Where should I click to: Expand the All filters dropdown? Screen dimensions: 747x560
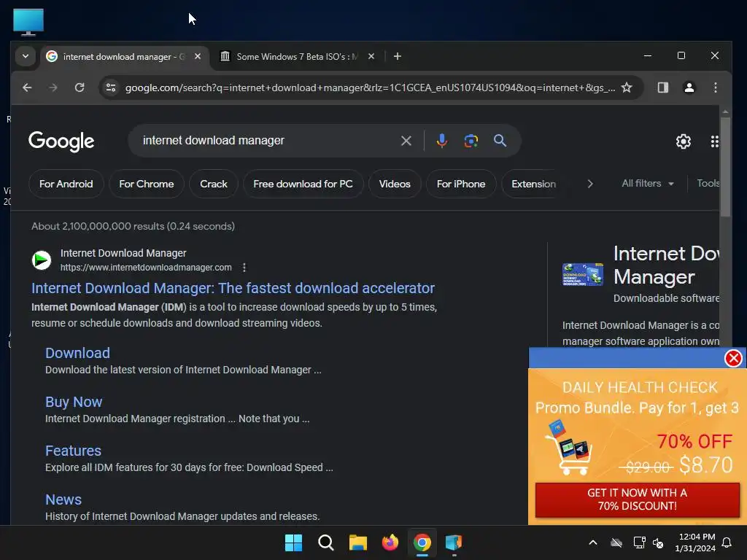click(648, 183)
